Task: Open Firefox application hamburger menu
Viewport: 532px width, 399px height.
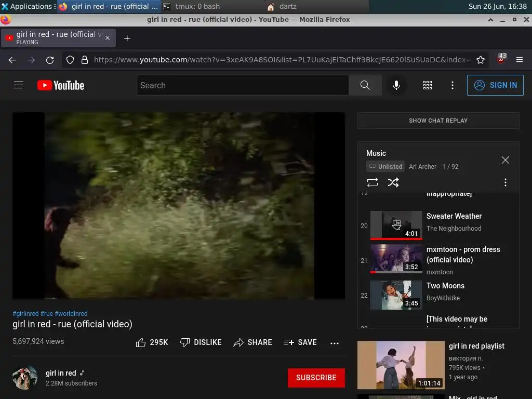Action: pos(520,60)
